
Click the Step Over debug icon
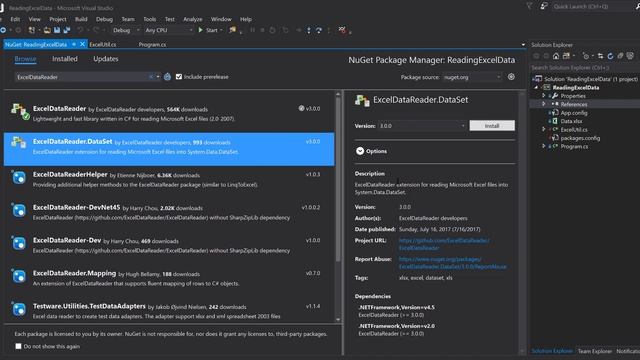click(319, 30)
